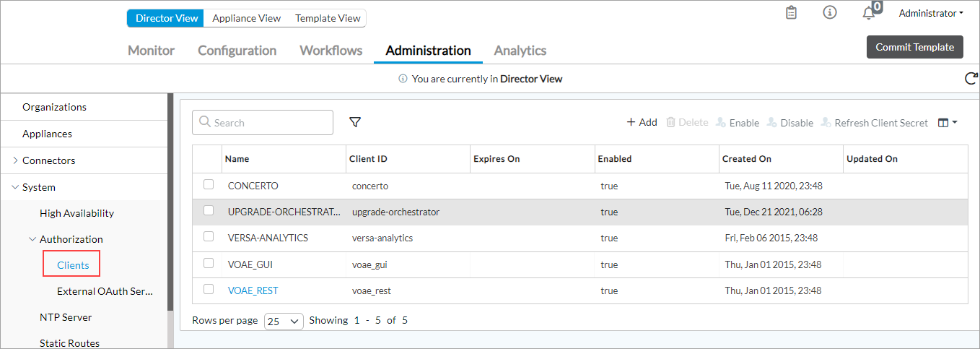Viewport: 980px width, 349px height.
Task: Switch to Appliance View
Action: 246,18
